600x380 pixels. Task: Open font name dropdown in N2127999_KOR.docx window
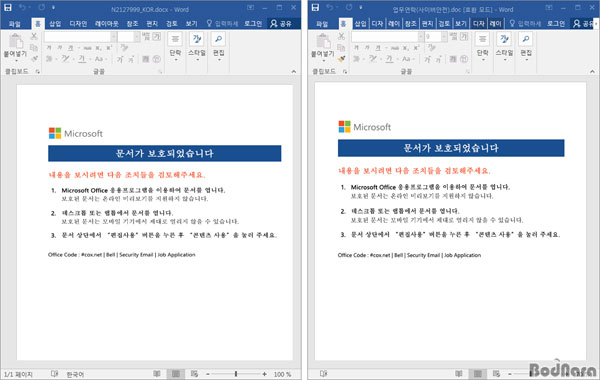pos(114,37)
